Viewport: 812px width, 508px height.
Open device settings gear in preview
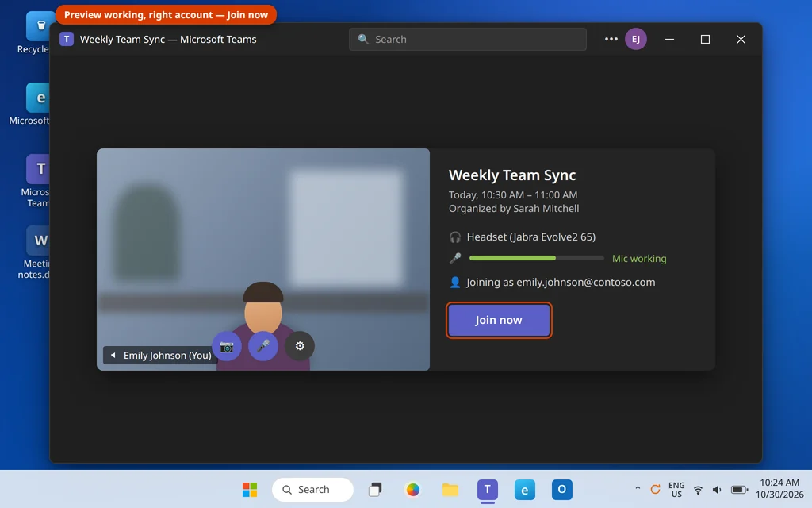tap(300, 346)
